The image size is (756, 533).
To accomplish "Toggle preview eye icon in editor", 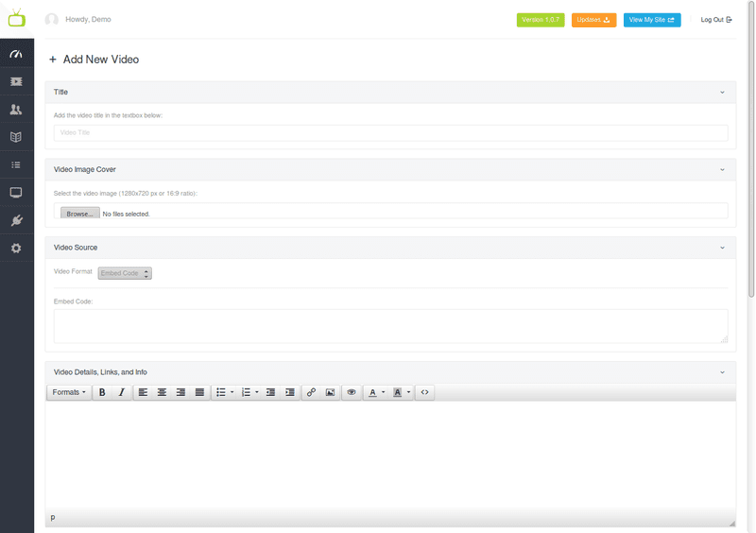I will point(352,392).
